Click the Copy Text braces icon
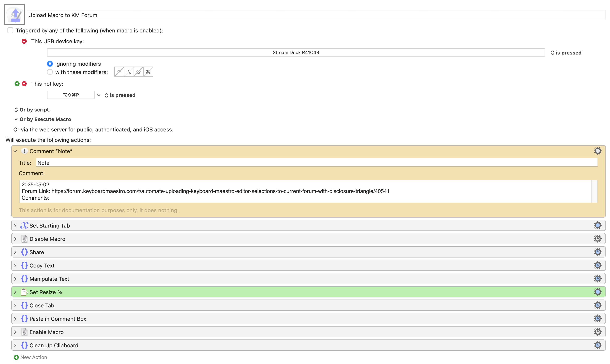The height and width of the screenshot is (364, 610). (24, 265)
